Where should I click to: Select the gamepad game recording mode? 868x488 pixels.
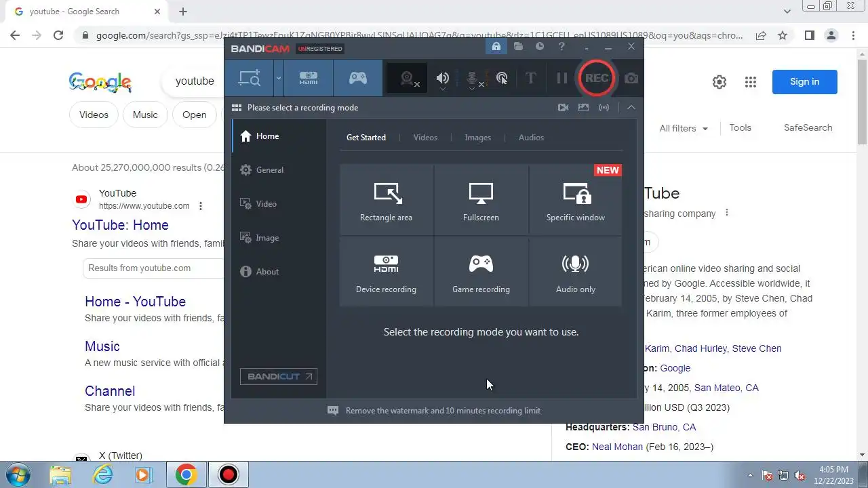click(x=358, y=78)
